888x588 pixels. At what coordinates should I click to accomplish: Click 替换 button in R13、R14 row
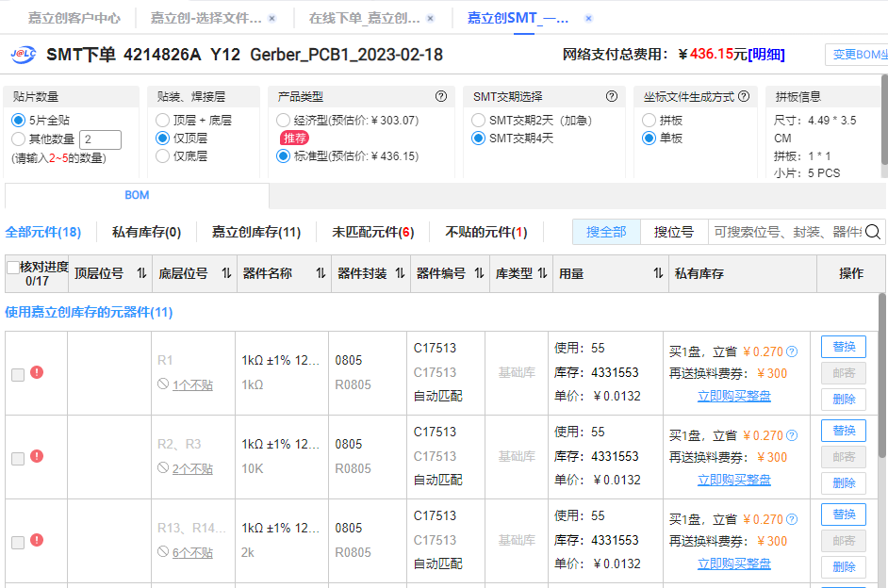[x=844, y=514]
